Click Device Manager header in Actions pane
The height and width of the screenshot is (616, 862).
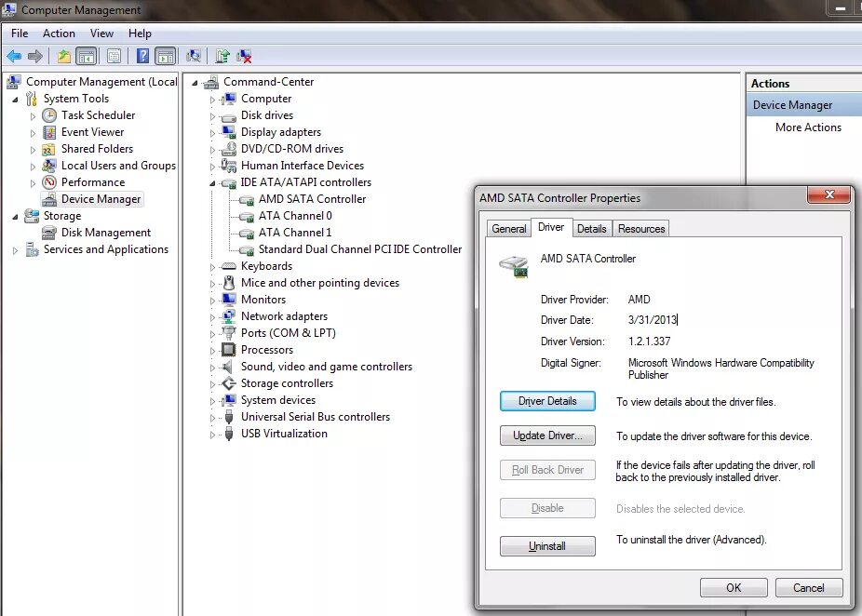pos(803,105)
